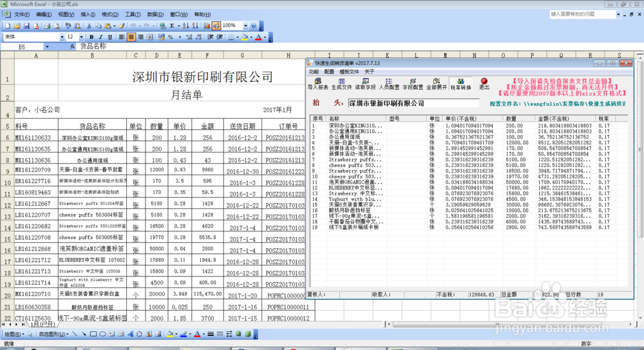Toggle Italic formatting
The image size is (644, 350).
(x=100, y=37)
